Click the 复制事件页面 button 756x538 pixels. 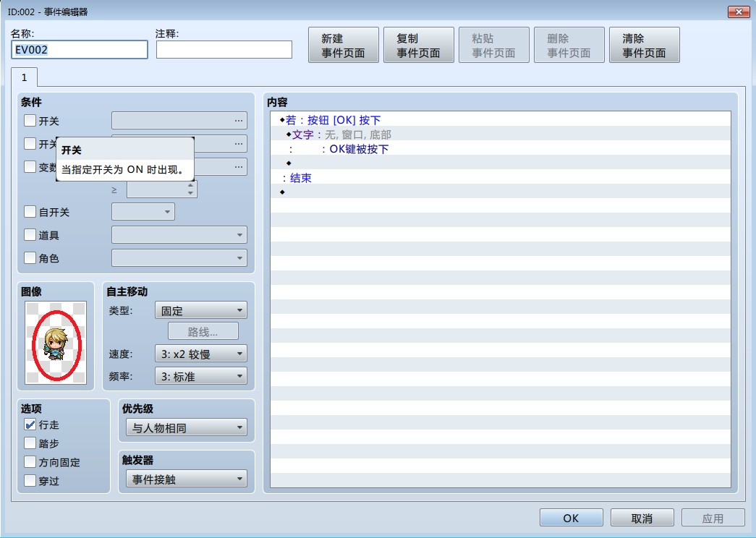pos(418,45)
